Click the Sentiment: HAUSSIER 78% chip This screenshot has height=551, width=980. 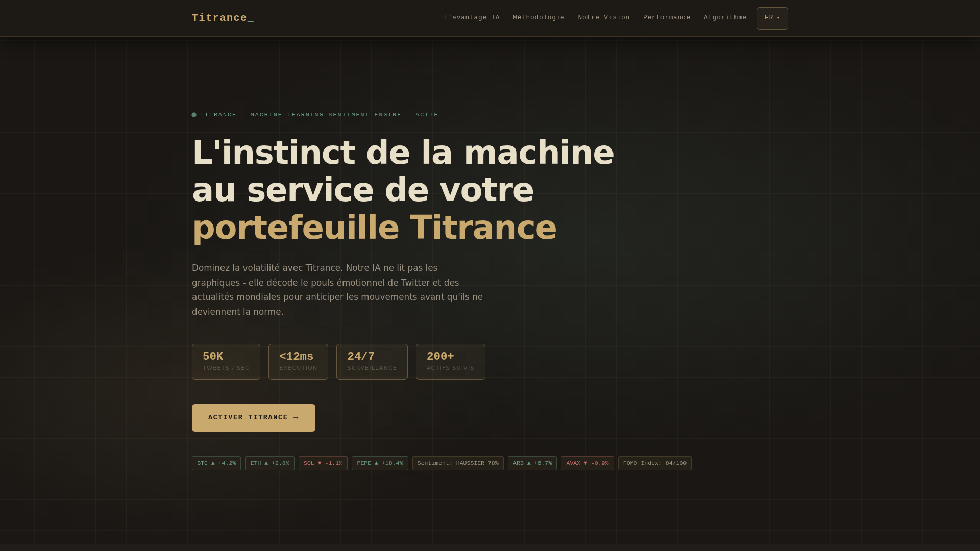coord(458,463)
